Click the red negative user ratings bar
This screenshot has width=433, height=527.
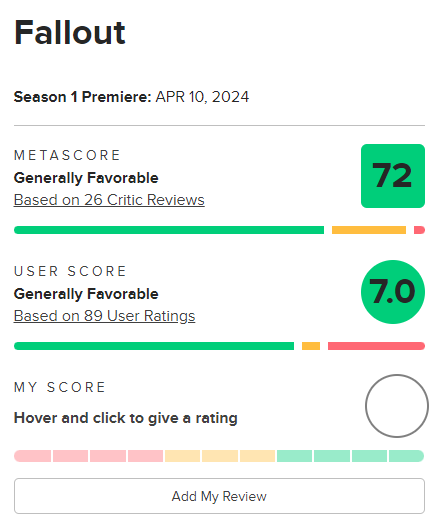point(376,346)
